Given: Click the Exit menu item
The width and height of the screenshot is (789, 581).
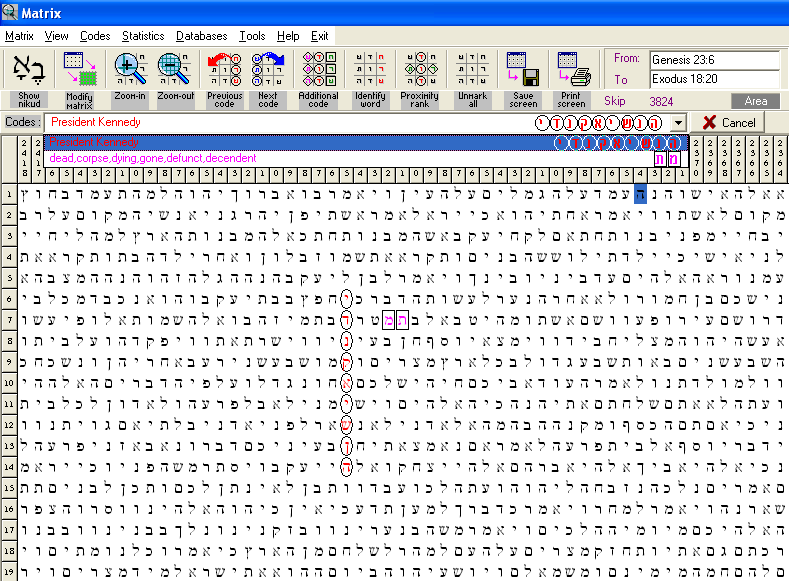Looking at the screenshot, I should pos(320,36).
